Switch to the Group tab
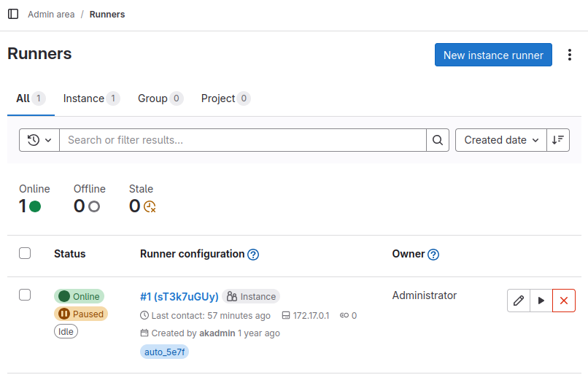Screen dimensions: 588x391 pos(160,98)
